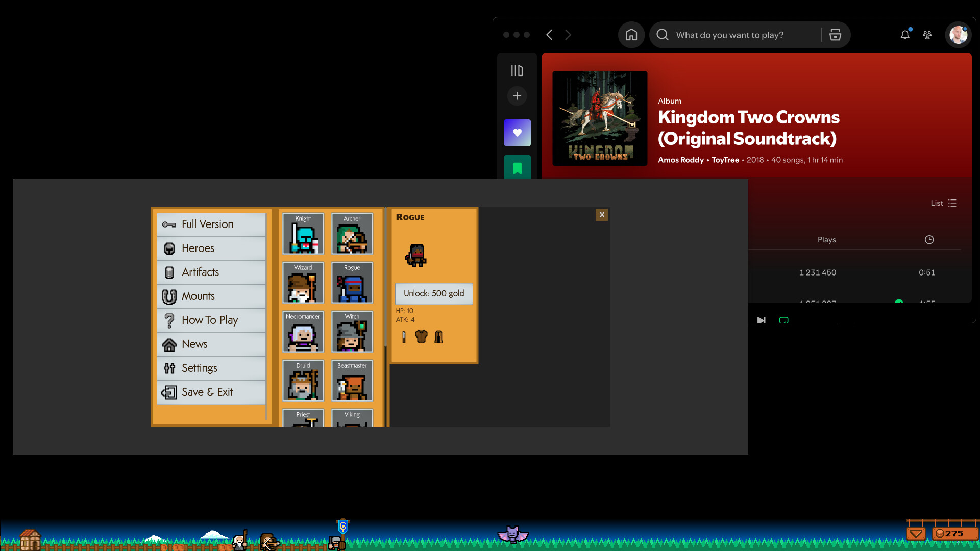Open the friend activity panel
The image size is (980, 551).
pos(927,35)
